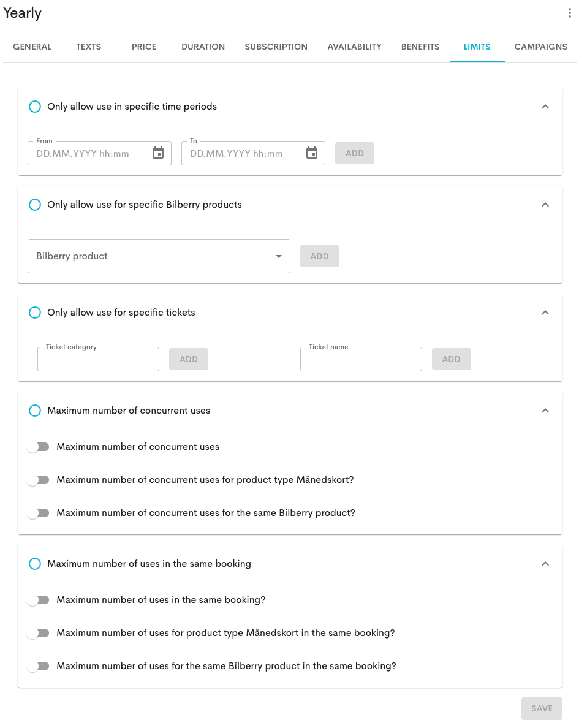The image size is (579, 728).
Task: Select 'Only allow use for specific tickets' radio
Action: tap(35, 313)
